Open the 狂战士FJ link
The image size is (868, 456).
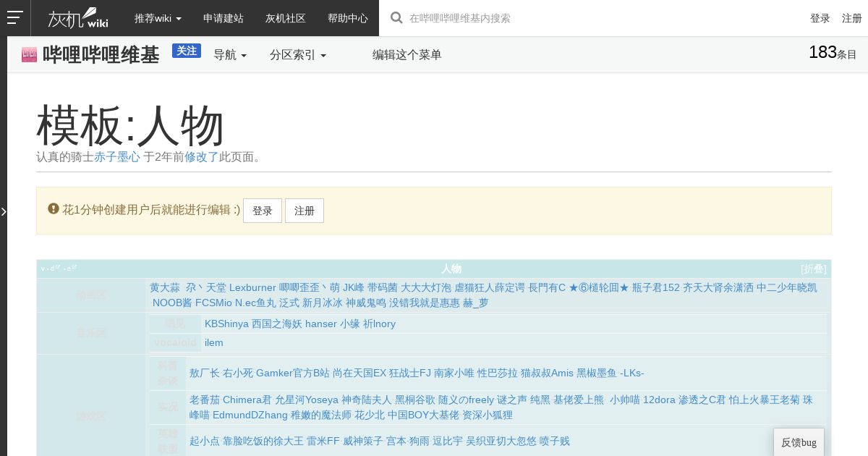click(x=410, y=373)
